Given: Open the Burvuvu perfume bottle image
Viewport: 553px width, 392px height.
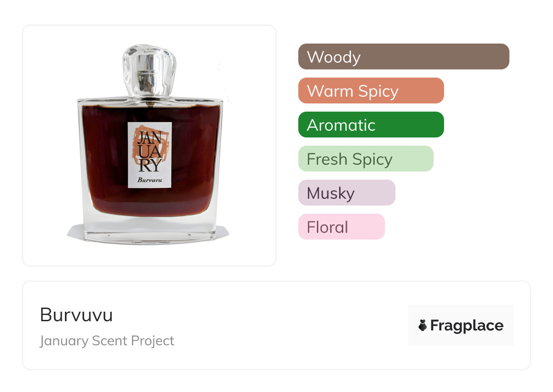Looking at the screenshot, I should (x=149, y=145).
